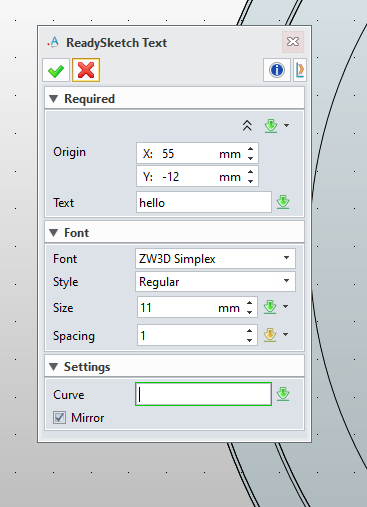Click the Origin label text

point(69,152)
